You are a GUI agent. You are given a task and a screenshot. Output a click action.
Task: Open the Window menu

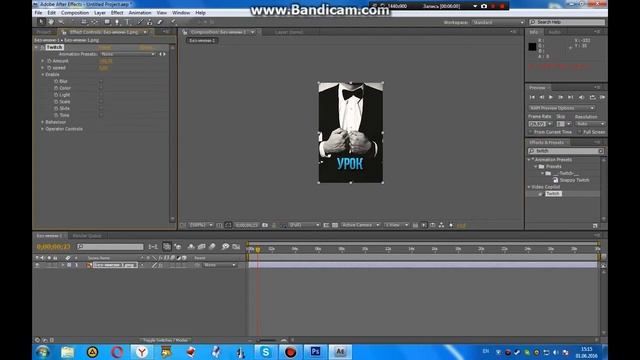(x=181, y=13)
